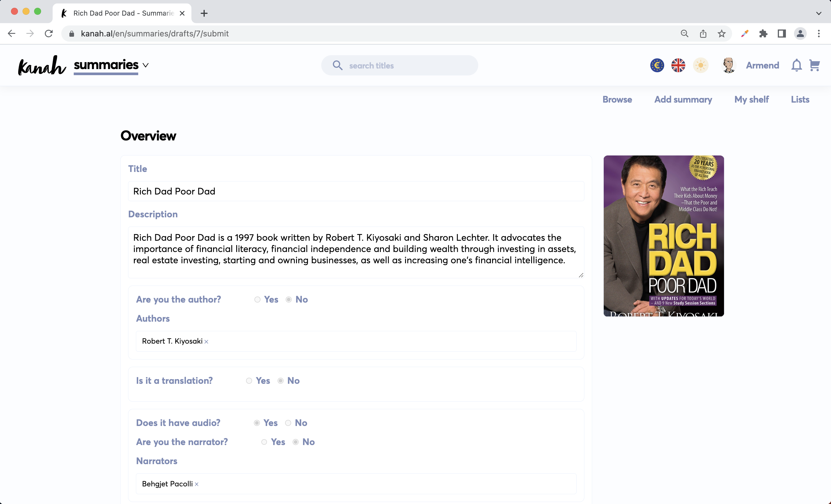Image resolution: width=831 pixels, height=504 pixels.
Task: Click the Narrators tag input field
Action: 356,484
